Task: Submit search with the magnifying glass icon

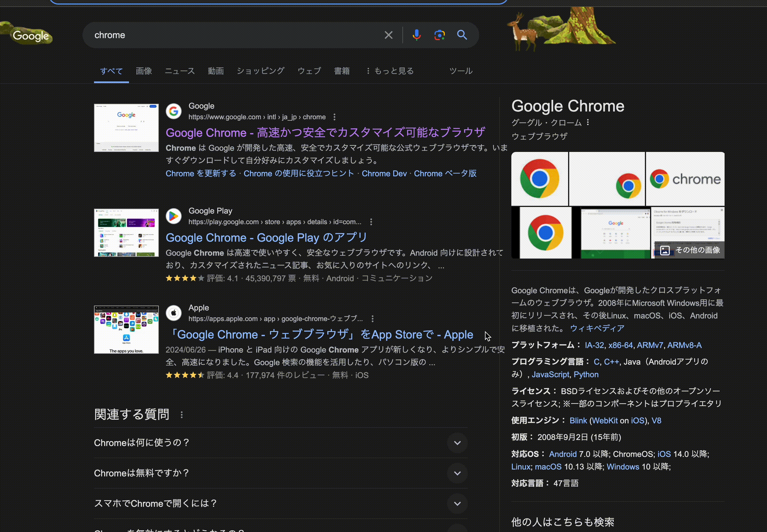Action: pos(462,35)
